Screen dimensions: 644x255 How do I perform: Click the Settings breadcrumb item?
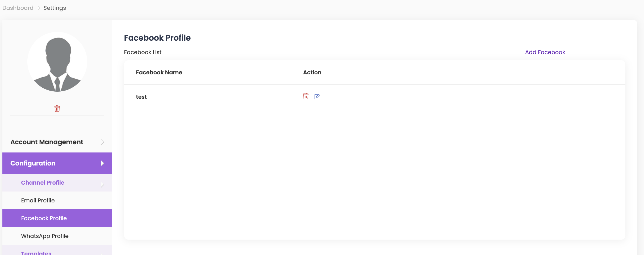pyautogui.click(x=55, y=8)
